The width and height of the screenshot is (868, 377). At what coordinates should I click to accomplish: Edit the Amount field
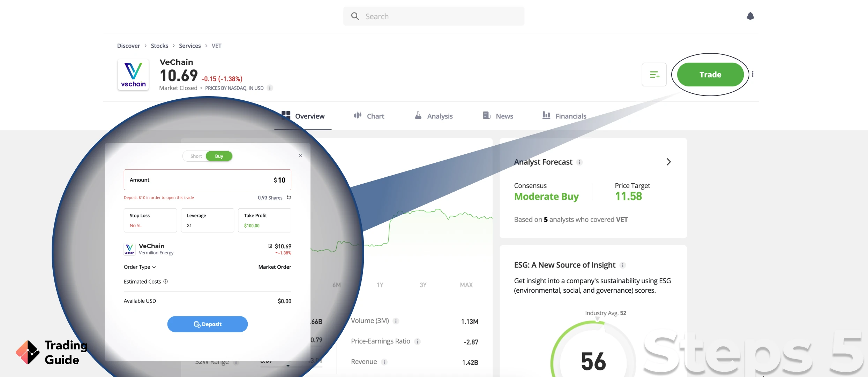pos(208,180)
